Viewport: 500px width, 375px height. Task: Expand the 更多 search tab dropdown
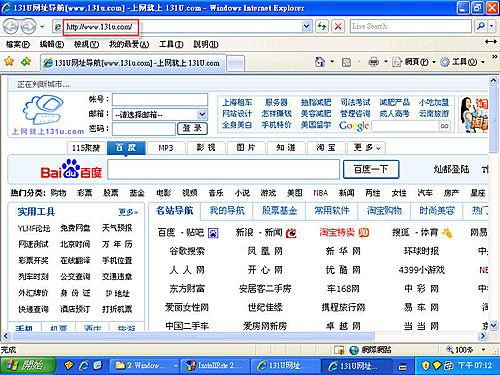366,148
